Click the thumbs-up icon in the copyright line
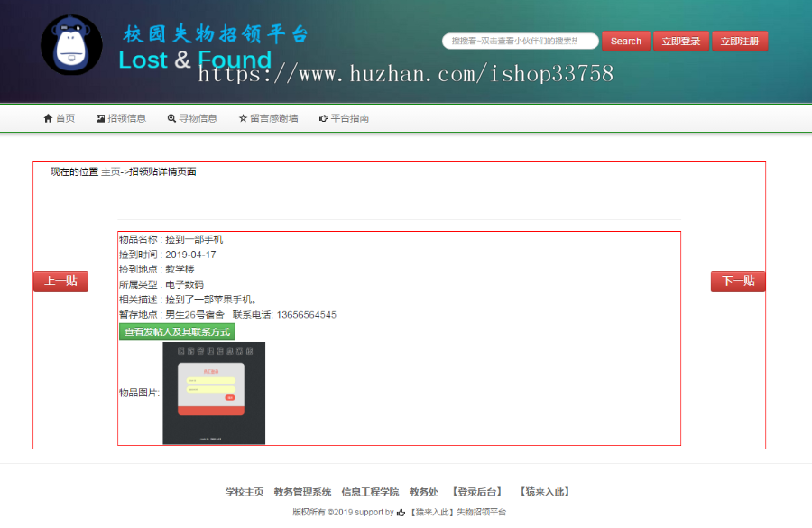Screen dimensions: 812x528 tap(399, 512)
